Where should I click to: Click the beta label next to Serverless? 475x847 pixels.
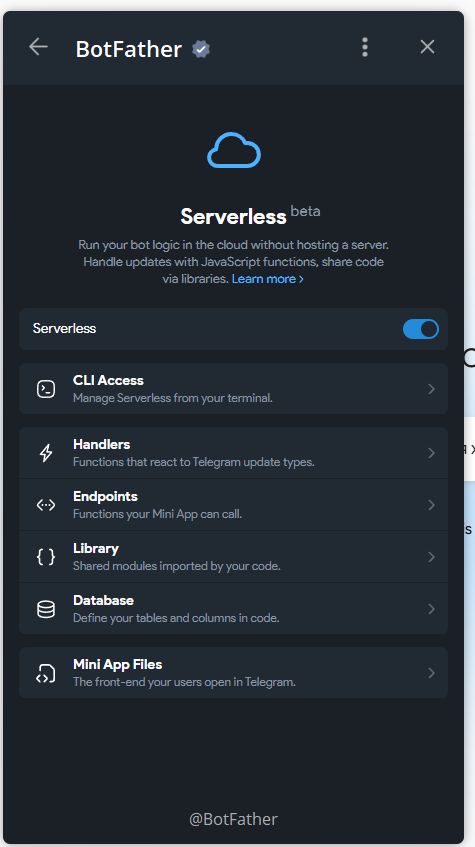[305, 211]
